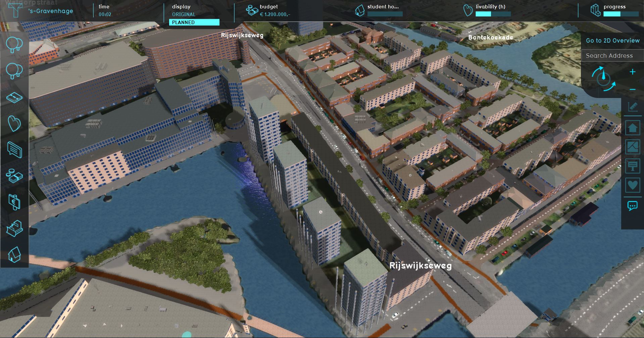Screen dimensions: 644x338
Task: Select the home overlay in right panel
Action: (x=632, y=128)
